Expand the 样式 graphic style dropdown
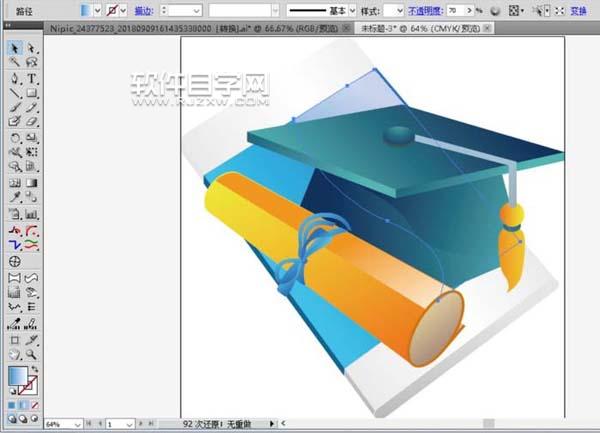600x433 pixels. [400, 9]
